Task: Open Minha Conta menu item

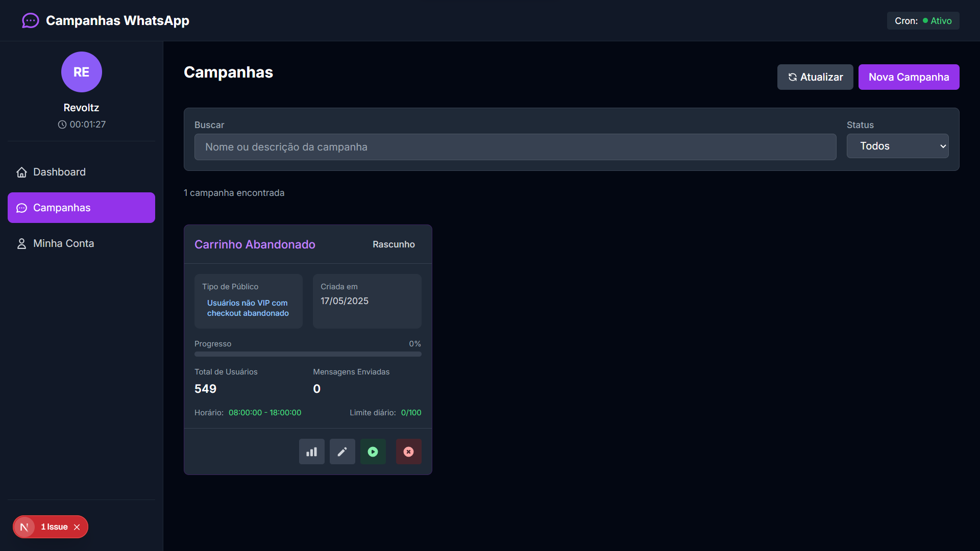Action: click(82, 243)
